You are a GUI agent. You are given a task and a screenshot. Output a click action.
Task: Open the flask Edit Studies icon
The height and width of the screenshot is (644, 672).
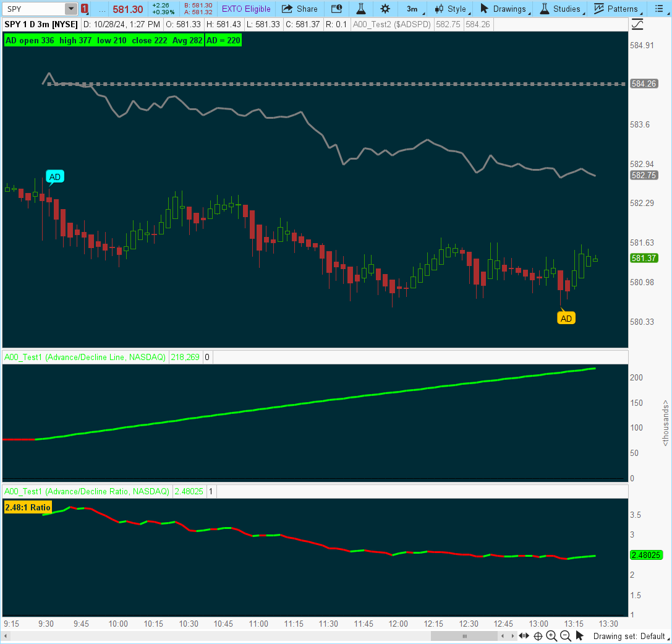pyautogui.click(x=361, y=9)
